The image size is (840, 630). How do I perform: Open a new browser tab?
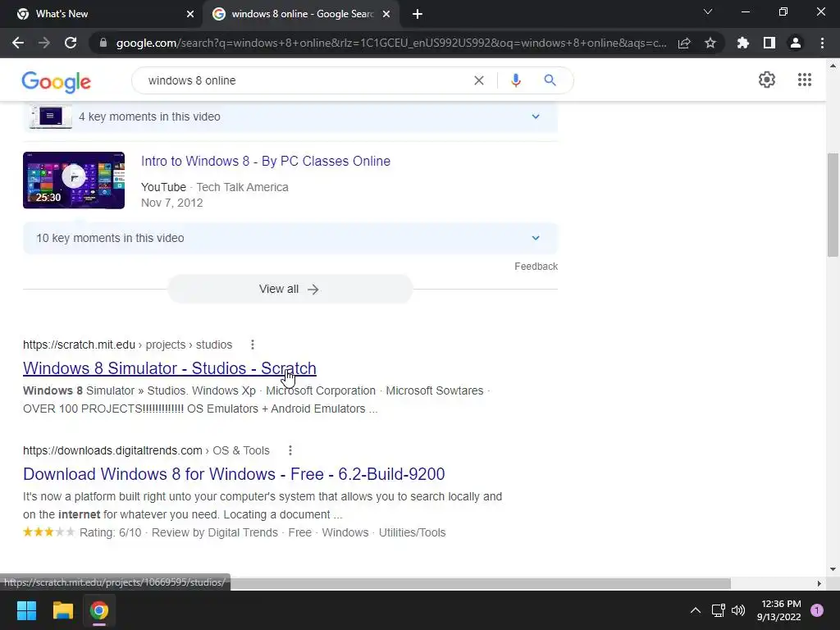click(418, 14)
